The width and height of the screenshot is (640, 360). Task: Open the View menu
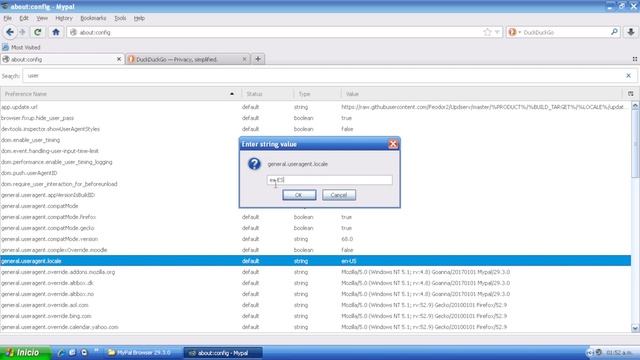point(42,18)
